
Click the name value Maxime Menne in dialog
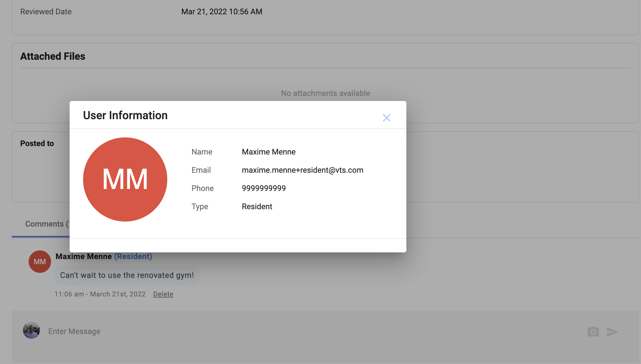[x=268, y=152]
